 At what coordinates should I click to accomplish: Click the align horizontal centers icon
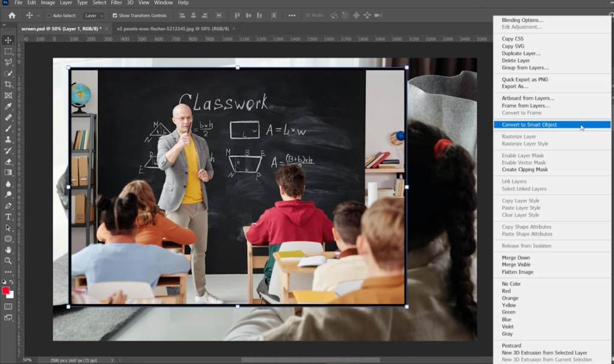195,15
